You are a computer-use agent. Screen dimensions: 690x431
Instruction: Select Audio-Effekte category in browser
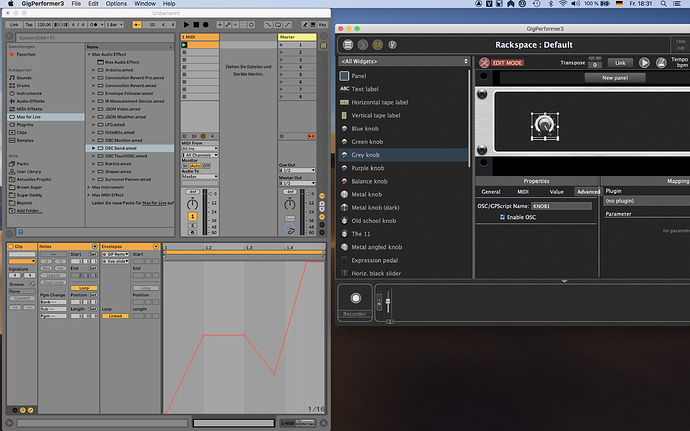click(26, 101)
